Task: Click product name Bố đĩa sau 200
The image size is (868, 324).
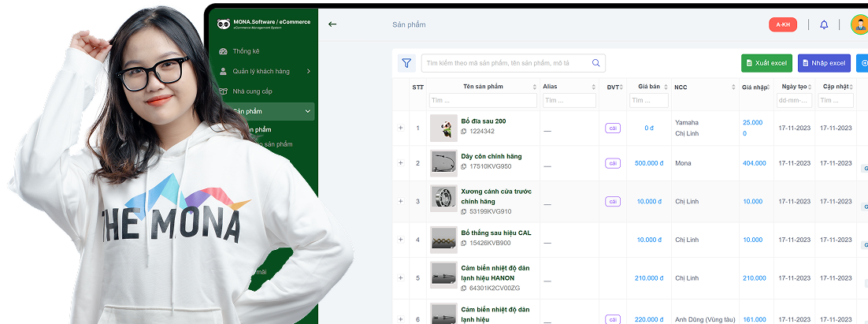Action: point(484,121)
